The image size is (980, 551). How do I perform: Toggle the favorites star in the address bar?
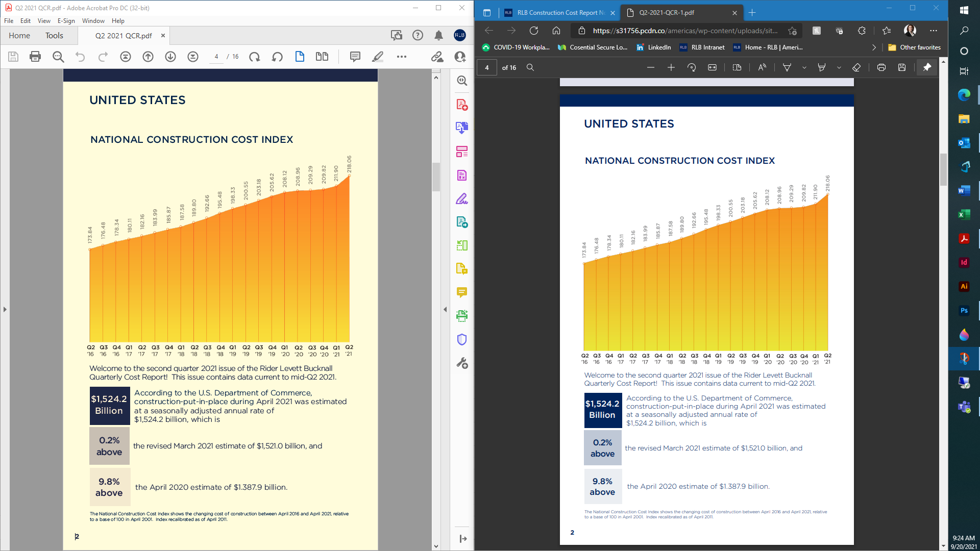click(x=793, y=31)
